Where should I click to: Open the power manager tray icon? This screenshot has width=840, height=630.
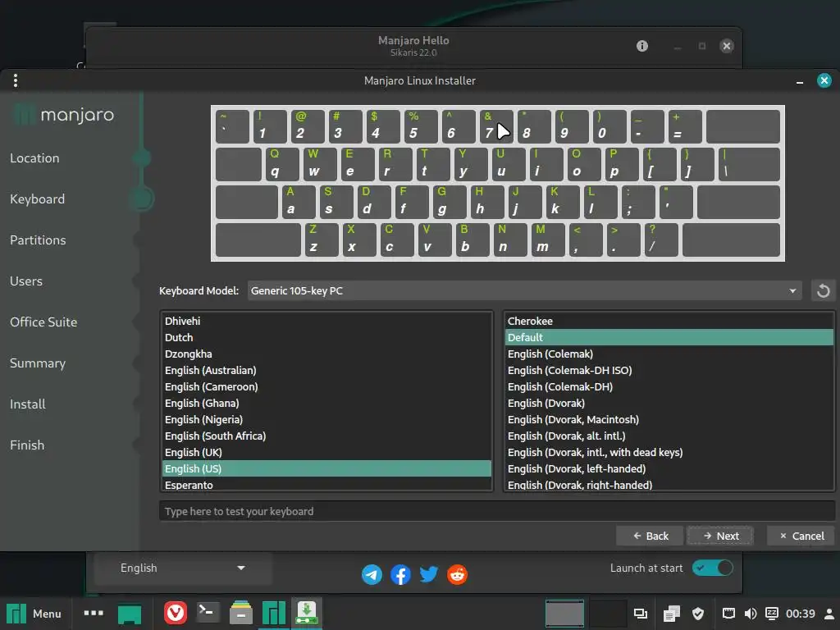(772, 614)
